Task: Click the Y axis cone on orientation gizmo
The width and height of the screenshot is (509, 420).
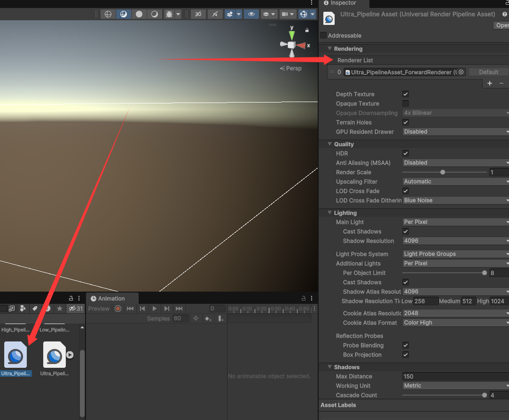Action: pyautogui.click(x=292, y=35)
